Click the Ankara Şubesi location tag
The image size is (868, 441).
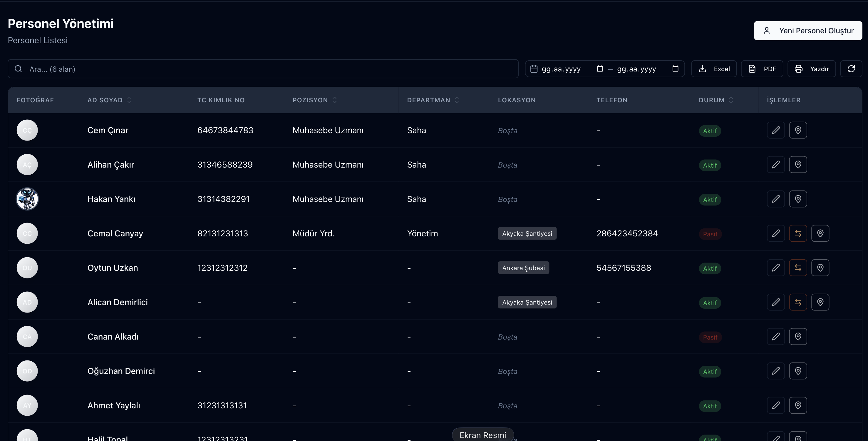click(x=523, y=268)
